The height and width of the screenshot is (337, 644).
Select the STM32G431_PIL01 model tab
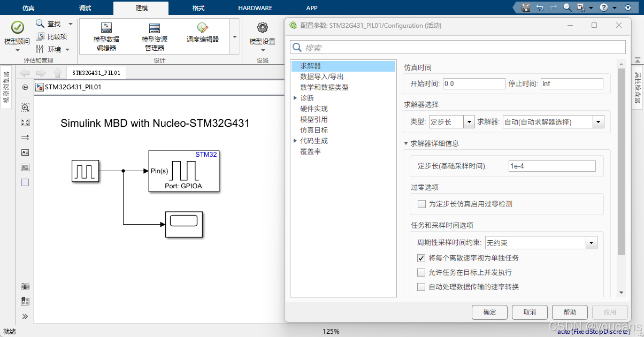[96, 73]
